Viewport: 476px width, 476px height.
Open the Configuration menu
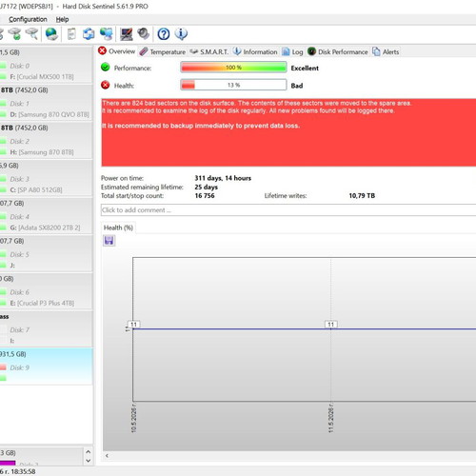28,19
